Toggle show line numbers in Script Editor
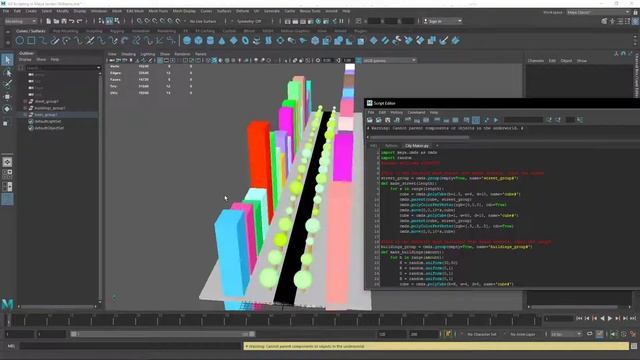Image resolution: width=640 pixels, height=360 pixels. tap(476, 120)
